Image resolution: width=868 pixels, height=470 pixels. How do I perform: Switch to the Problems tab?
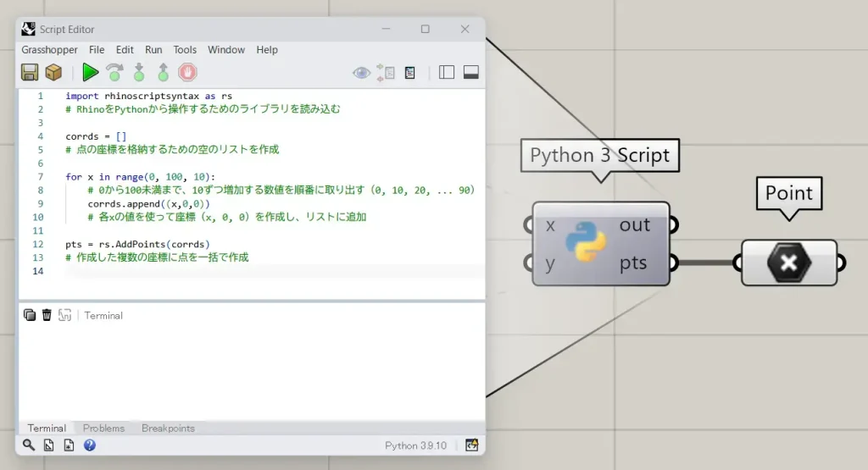click(x=103, y=429)
